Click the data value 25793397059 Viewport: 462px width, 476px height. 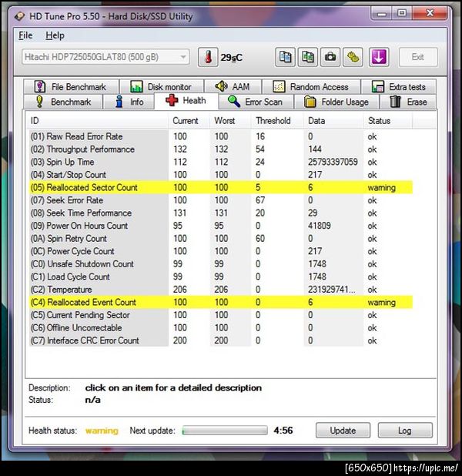coord(333,162)
